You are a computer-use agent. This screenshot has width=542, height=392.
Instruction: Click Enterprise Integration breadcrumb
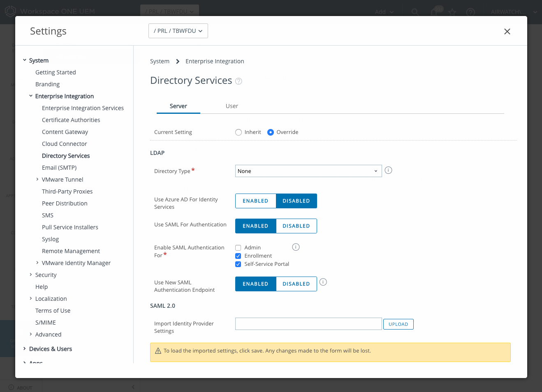(x=215, y=61)
